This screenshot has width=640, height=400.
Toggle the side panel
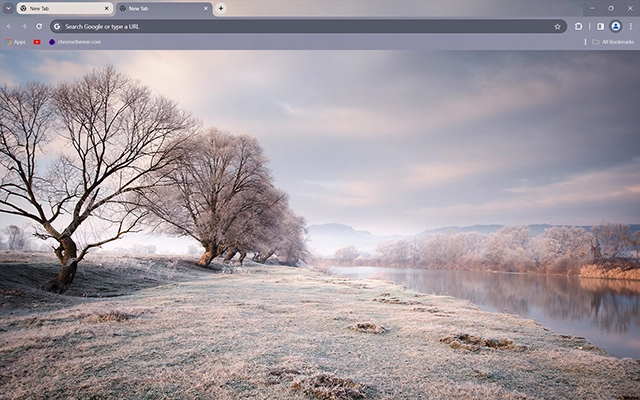tap(600, 27)
